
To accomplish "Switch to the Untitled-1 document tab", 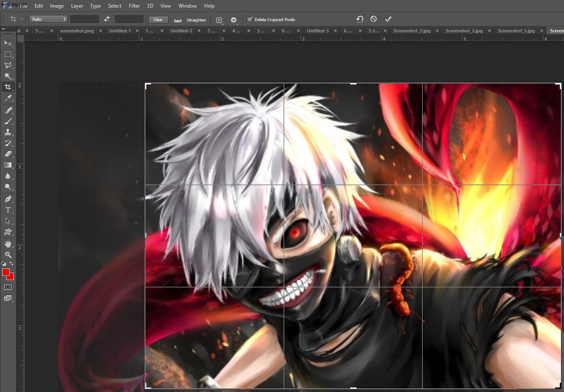I will [120, 31].
